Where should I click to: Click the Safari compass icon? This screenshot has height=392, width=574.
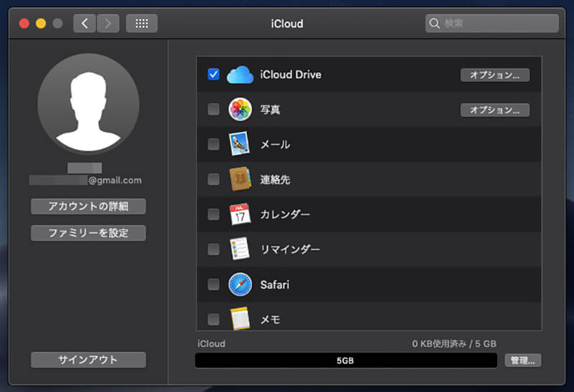pos(240,284)
